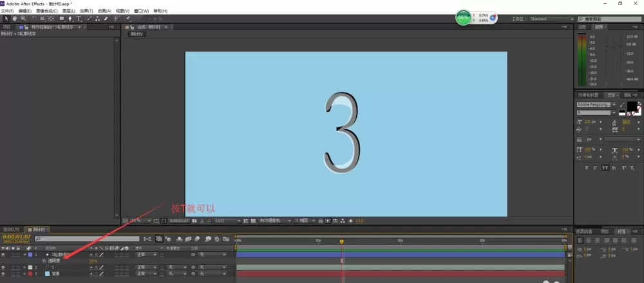Screen dimensions: 644x283
Task: Click the Motion Blur enable icon in timeline
Action: pos(197,239)
